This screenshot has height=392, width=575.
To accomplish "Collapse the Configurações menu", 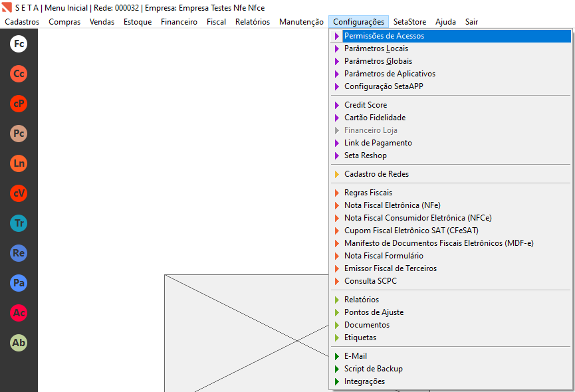I will click(359, 22).
